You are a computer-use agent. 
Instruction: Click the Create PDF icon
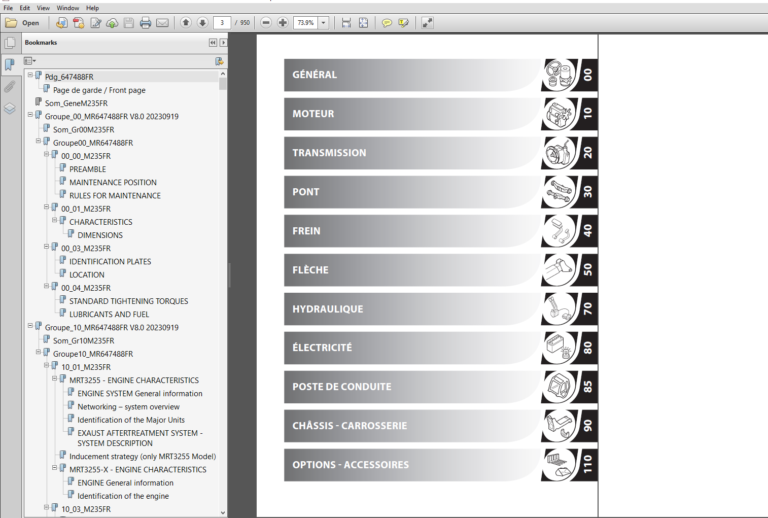pos(62,23)
